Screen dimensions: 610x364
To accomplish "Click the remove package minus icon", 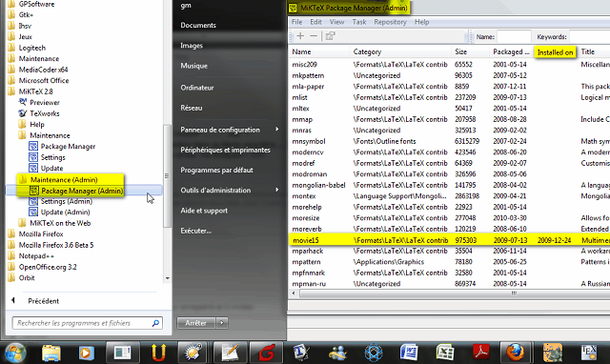I will click(x=314, y=36).
